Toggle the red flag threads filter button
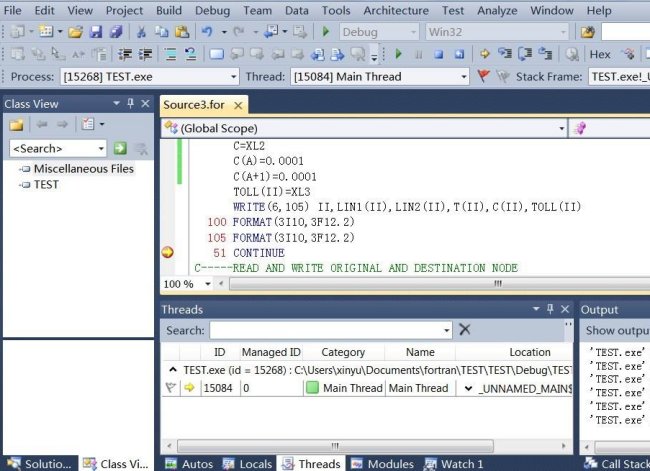Image resolution: width=650 pixels, height=471 pixels. (484, 76)
